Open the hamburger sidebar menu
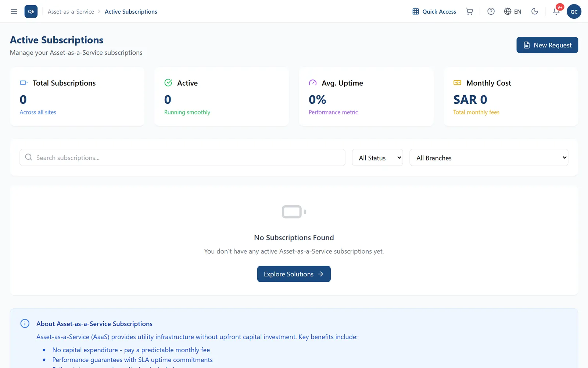Viewport: 588px width, 368px height. coord(14,11)
